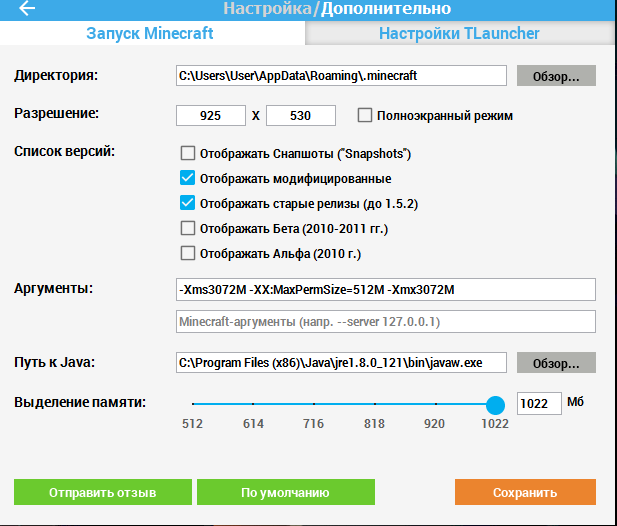Click the Minecraft-аргументы input field
617x526 pixels.
pos(386,321)
